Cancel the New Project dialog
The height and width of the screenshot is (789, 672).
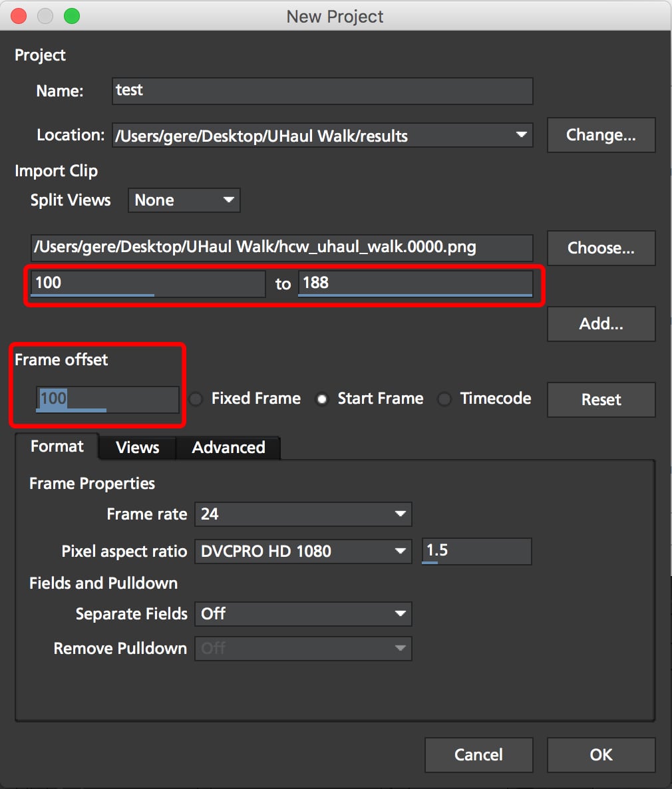(x=478, y=755)
